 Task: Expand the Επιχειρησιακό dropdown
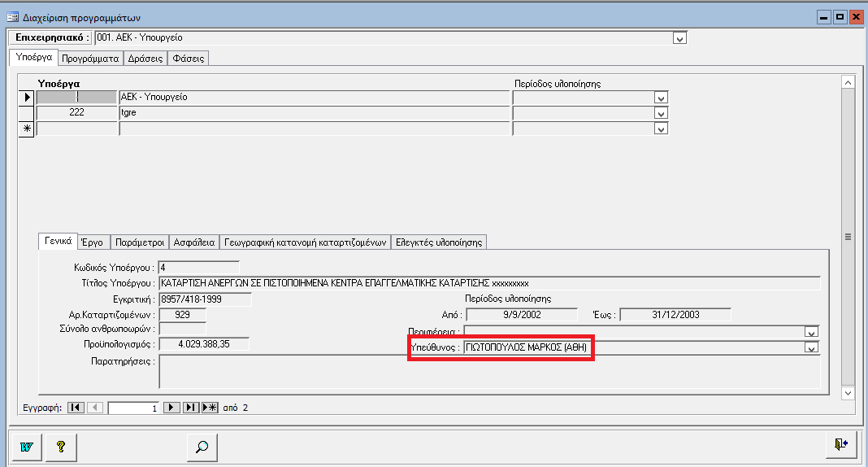click(680, 37)
